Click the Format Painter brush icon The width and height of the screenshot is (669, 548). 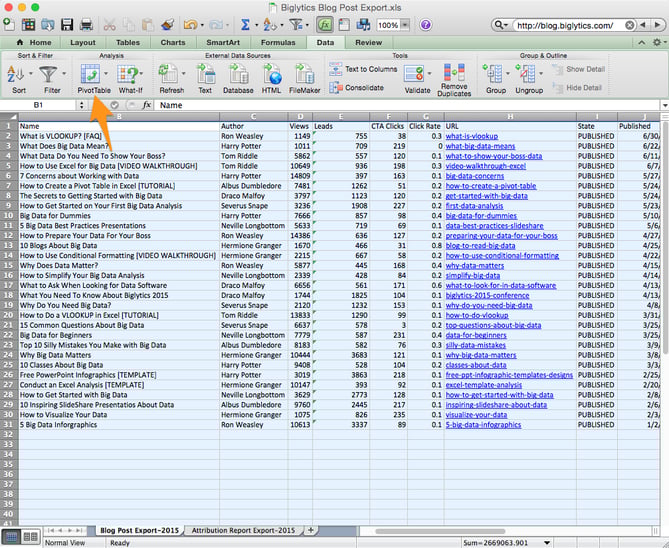(x=168, y=24)
